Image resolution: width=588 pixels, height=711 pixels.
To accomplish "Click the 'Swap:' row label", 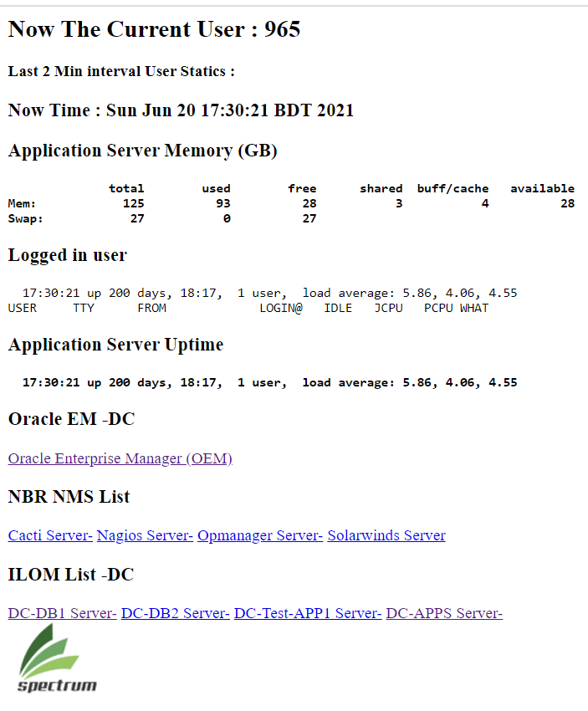I will pos(25,218).
